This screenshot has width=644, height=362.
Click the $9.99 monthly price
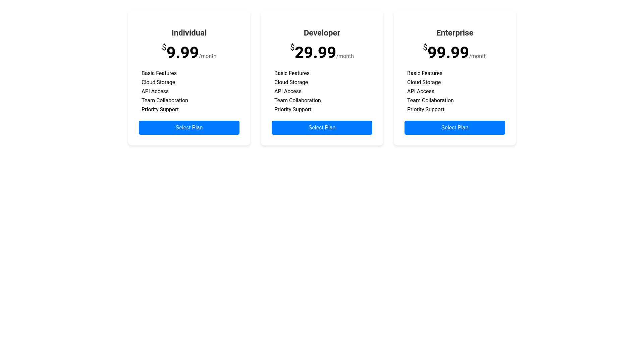182,52
